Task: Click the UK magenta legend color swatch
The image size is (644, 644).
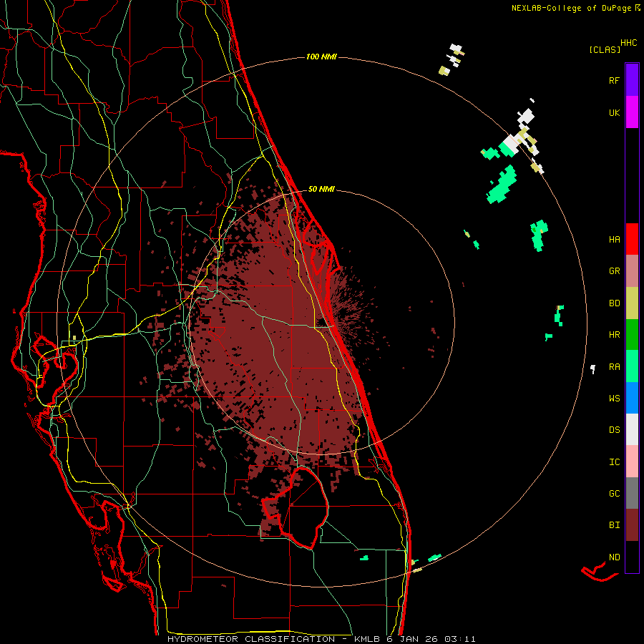Action: [x=632, y=112]
